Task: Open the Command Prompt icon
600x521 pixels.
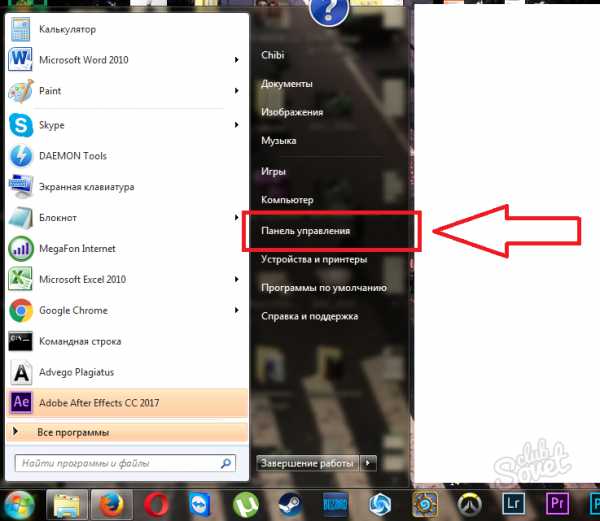Action: click(x=21, y=341)
